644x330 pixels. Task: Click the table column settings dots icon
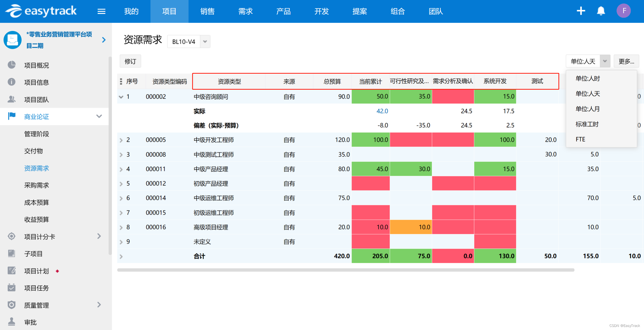(x=121, y=81)
